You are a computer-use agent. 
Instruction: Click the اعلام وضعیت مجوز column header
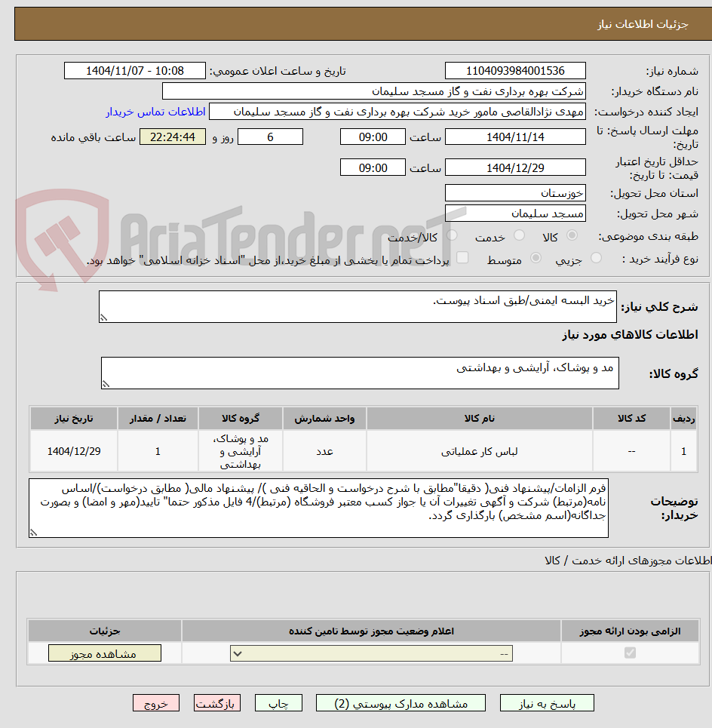371,631
